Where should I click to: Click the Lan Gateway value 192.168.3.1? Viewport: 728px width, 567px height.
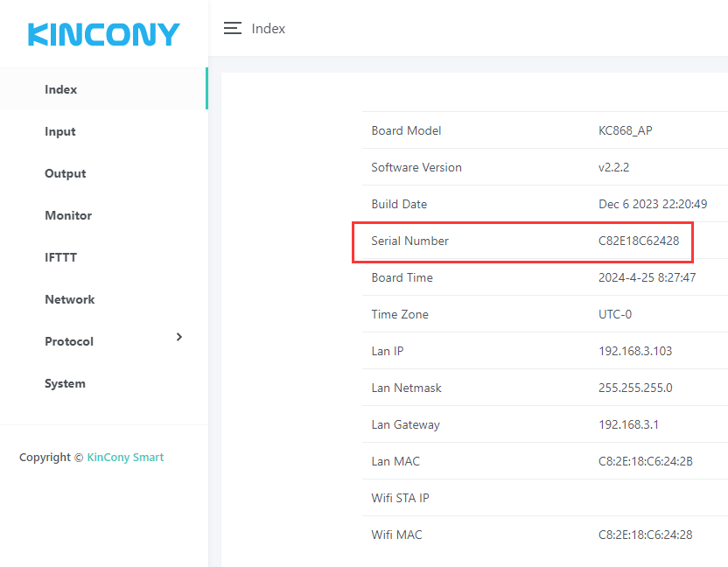[x=629, y=424]
